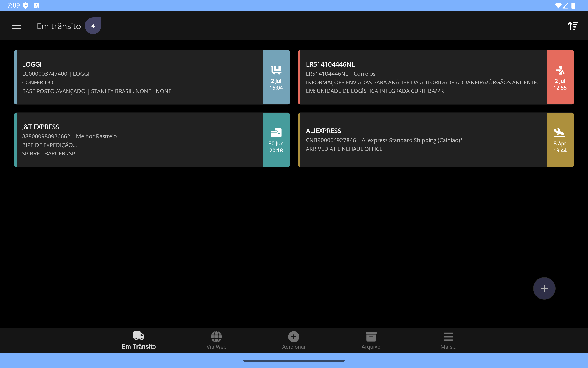Image resolution: width=588 pixels, height=368 pixels.
Task: Tap EM: UNIDADE DE LOGÍSTICA INTEGRADA CURITIBA/PR
Action: coord(375,91)
